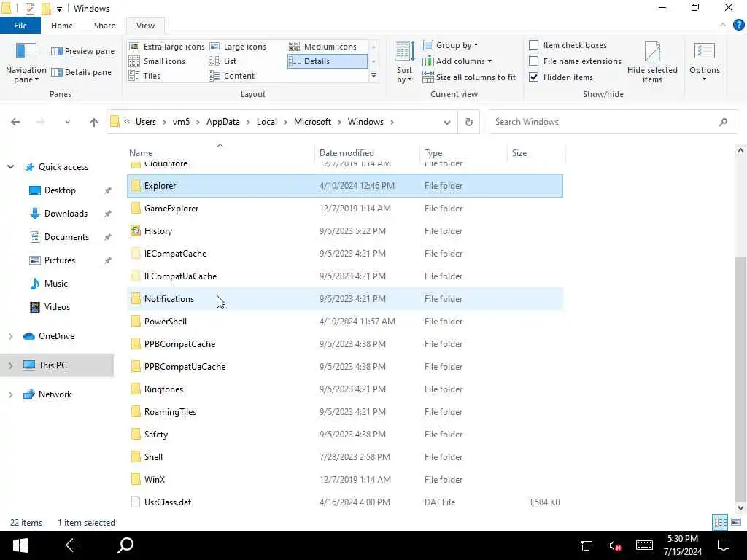
Task: Enable Item check boxes
Action: coord(533,45)
